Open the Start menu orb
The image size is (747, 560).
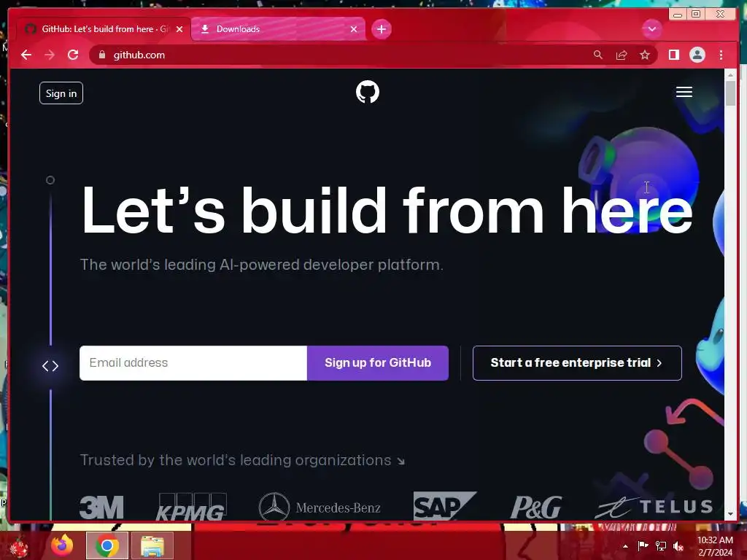(x=18, y=546)
